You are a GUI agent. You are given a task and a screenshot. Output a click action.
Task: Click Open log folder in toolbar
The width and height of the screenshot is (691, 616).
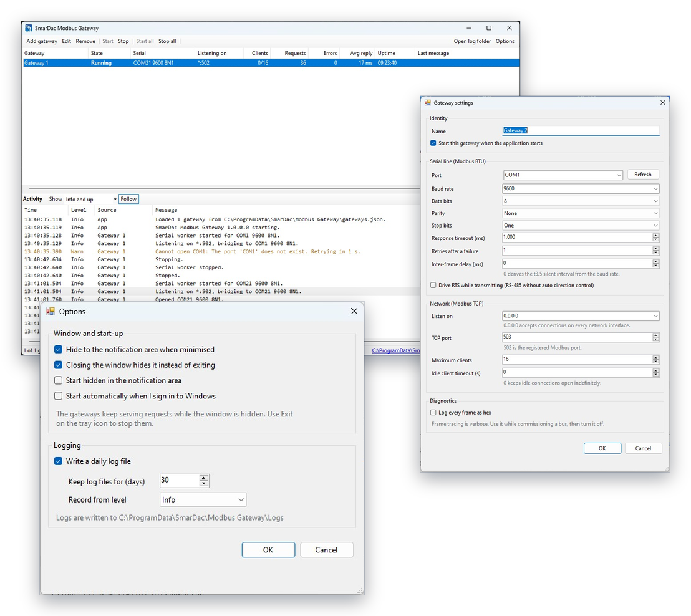tap(472, 41)
